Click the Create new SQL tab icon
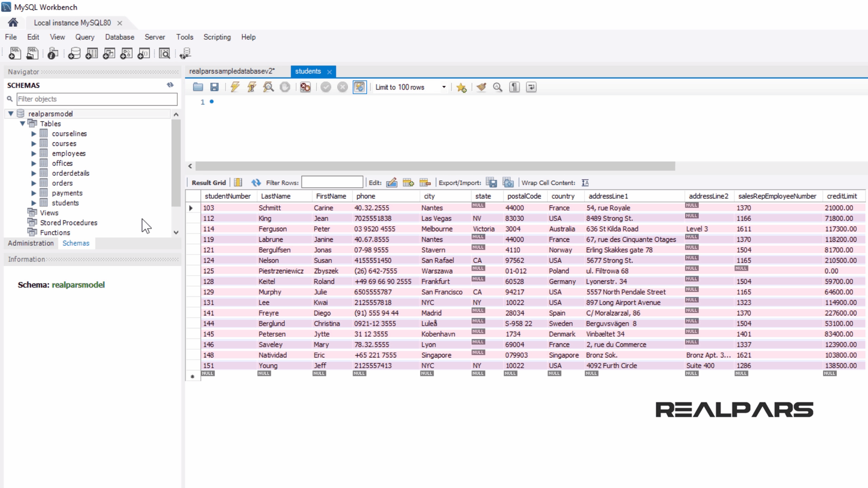868x488 pixels. click(14, 53)
